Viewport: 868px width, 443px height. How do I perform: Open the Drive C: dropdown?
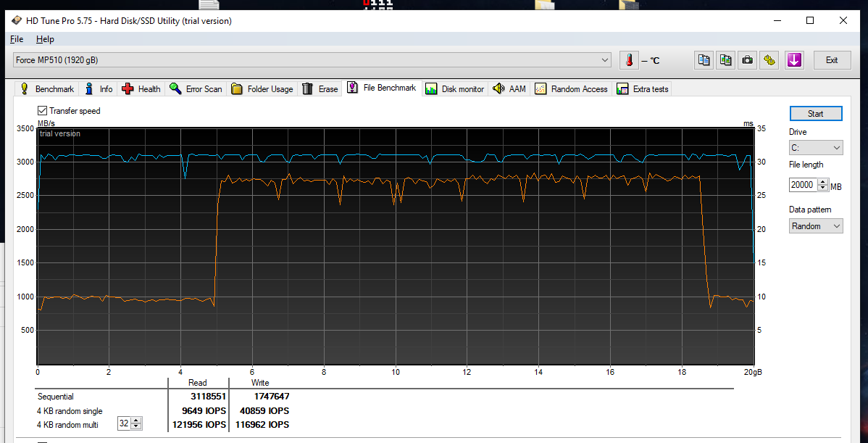pyautogui.click(x=816, y=148)
